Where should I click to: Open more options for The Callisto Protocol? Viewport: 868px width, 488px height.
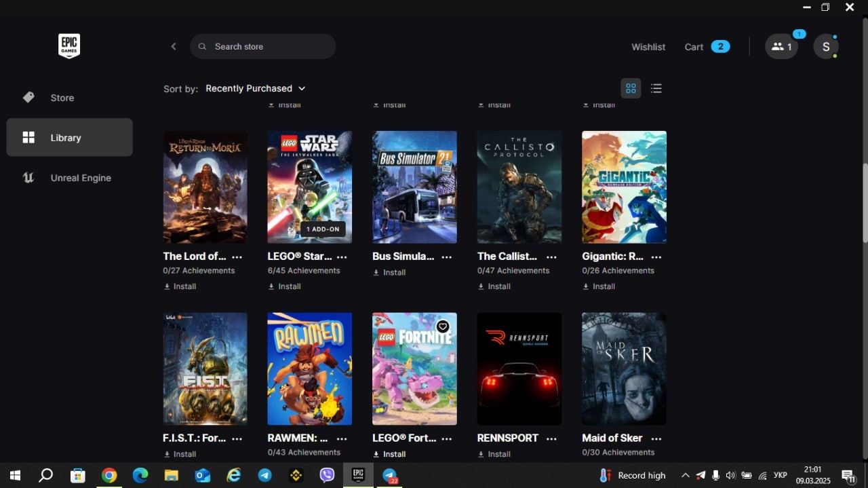coord(551,257)
